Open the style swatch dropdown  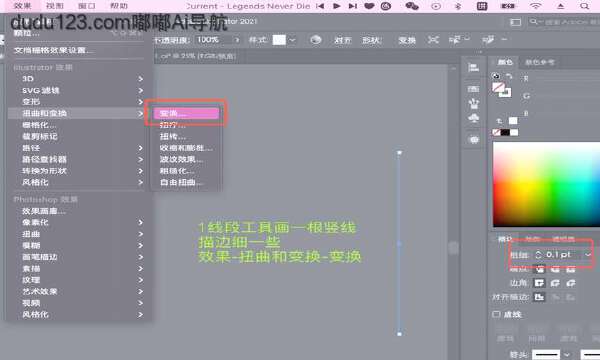[292, 40]
